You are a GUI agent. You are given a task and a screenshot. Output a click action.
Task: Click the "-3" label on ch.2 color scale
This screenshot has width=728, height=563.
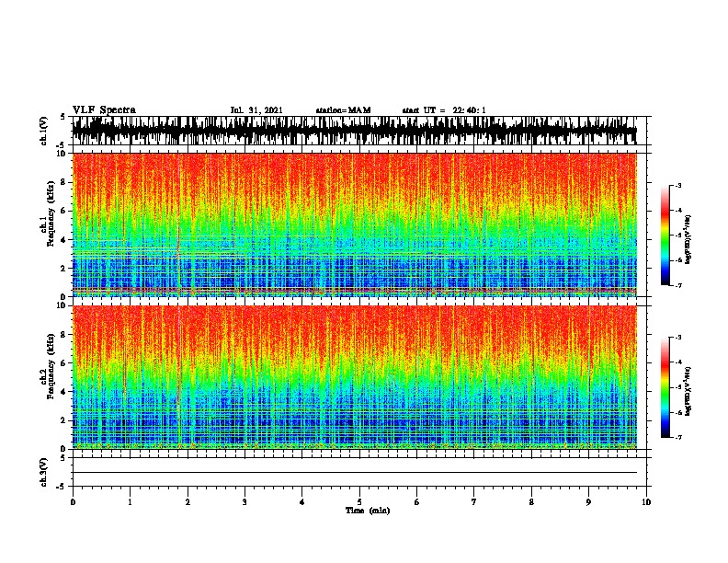[677, 338]
